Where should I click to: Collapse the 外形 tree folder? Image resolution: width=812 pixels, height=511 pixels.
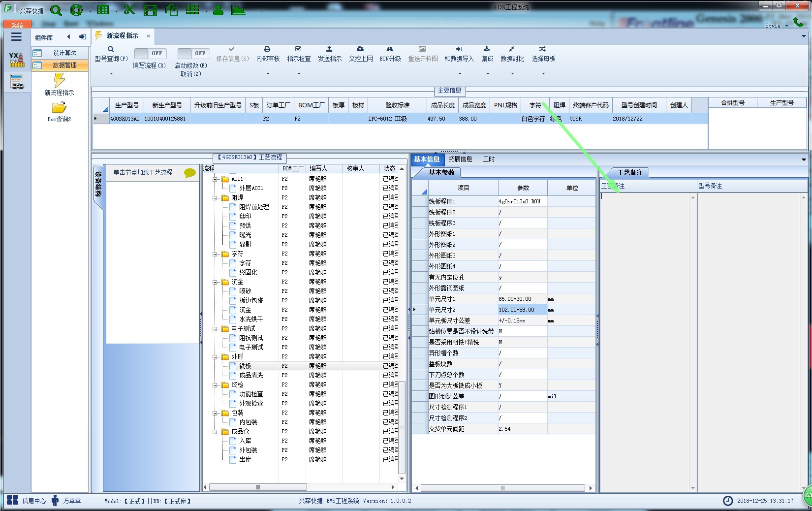[x=215, y=357]
